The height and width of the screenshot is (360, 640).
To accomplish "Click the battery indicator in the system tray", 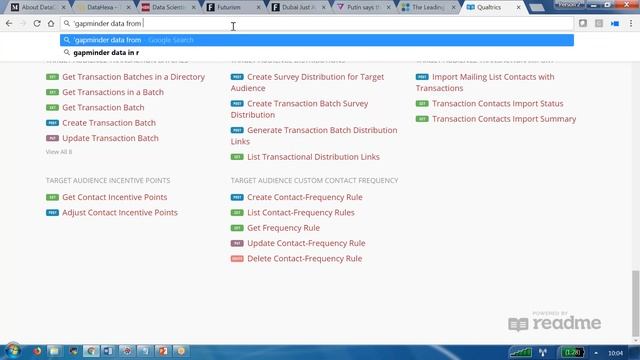I will pos(572,352).
